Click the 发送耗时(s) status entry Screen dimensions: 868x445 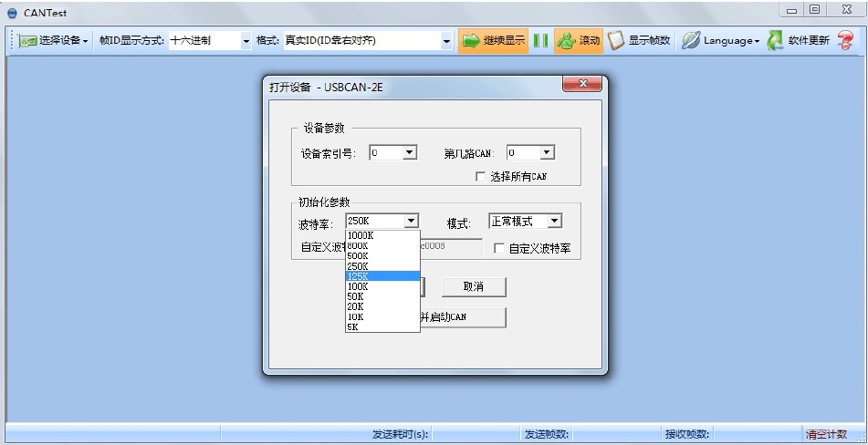[401, 434]
